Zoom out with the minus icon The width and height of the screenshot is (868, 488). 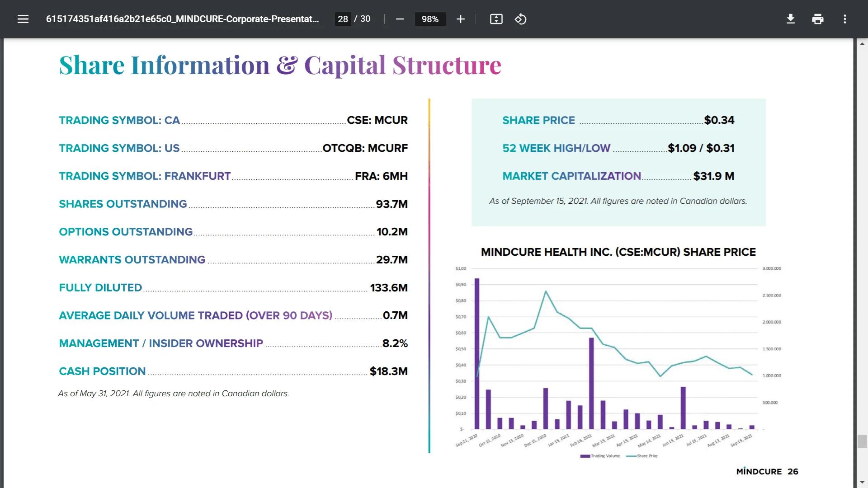point(400,19)
